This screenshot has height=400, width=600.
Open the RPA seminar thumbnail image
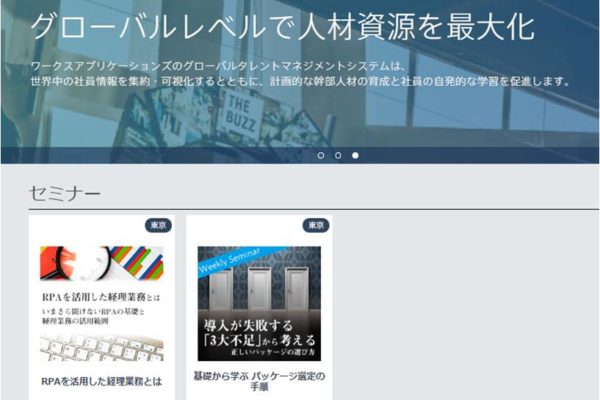pyautogui.click(x=101, y=304)
